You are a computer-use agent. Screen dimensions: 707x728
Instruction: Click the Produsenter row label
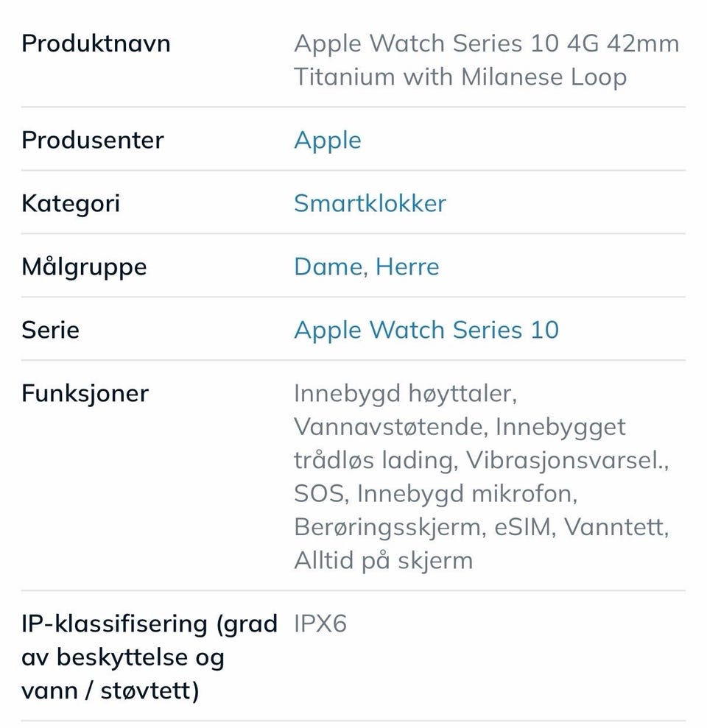click(x=93, y=140)
